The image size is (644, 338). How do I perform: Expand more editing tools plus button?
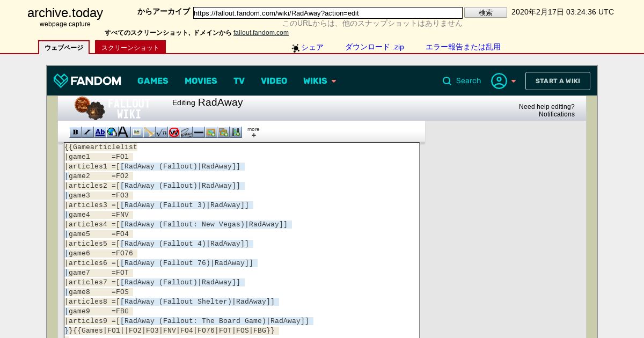(253, 133)
